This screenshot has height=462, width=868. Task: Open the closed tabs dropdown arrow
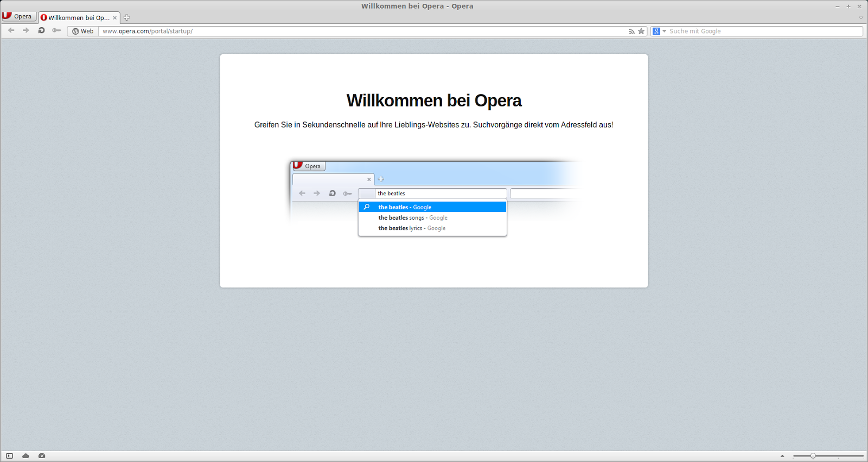pyautogui.click(x=861, y=17)
